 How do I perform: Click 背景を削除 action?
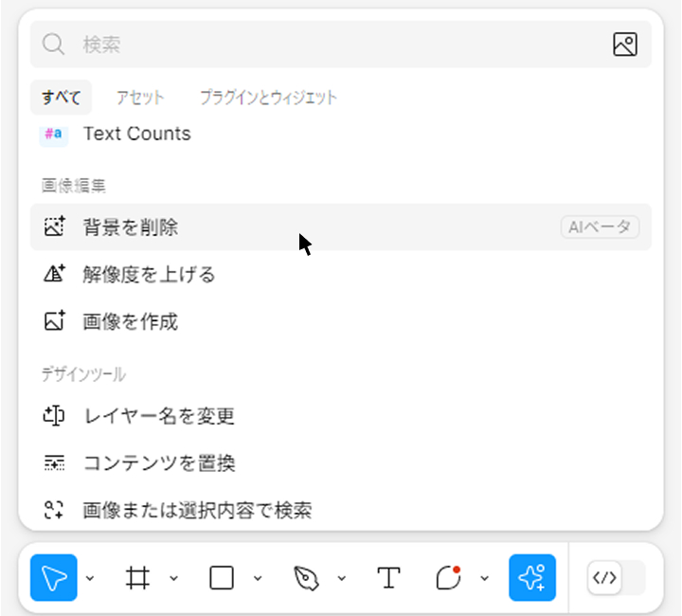(x=131, y=227)
